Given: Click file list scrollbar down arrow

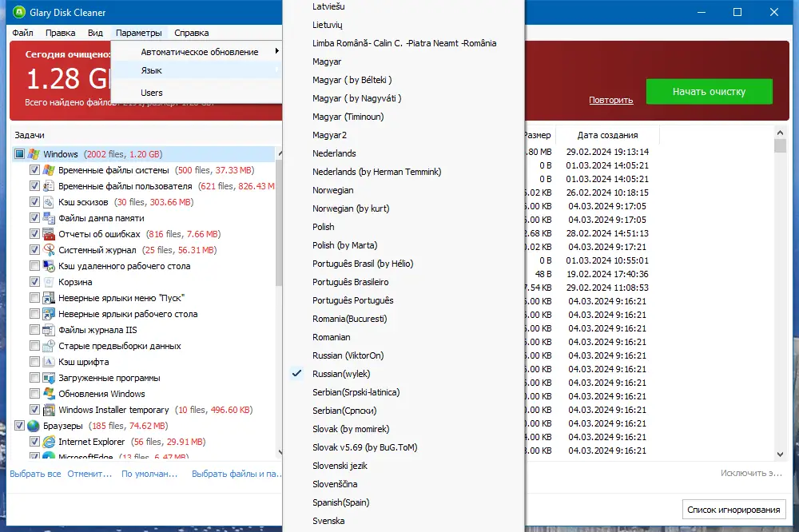Looking at the screenshot, I should (780, 454).
